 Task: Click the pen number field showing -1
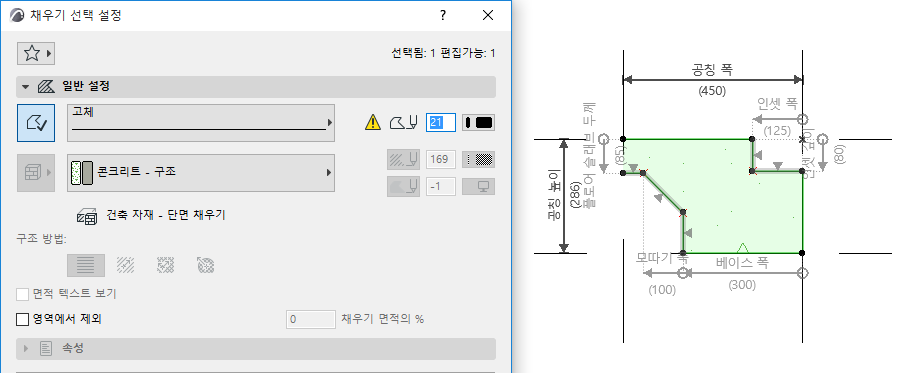pyautogui.click(x=441, y=186)
